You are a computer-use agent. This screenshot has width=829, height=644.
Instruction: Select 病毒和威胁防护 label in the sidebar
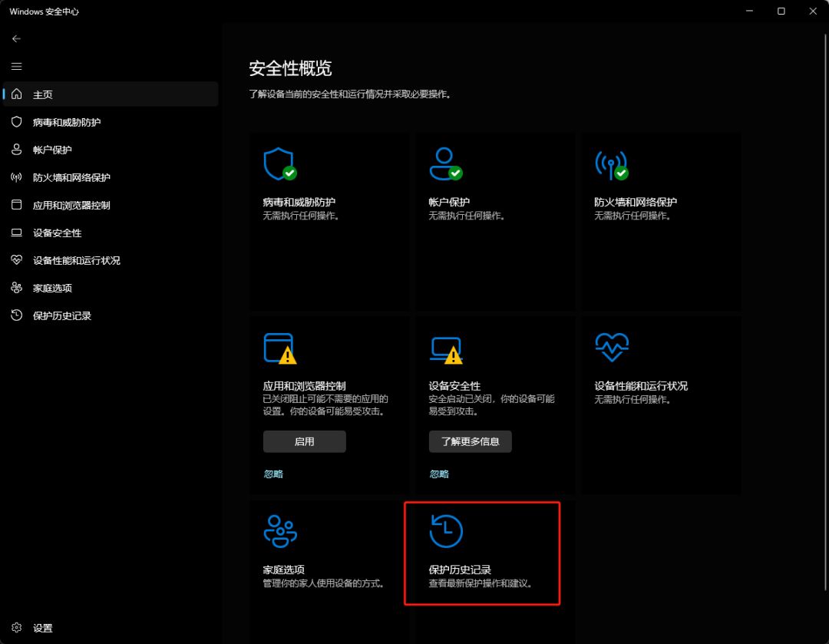coord(67,122)
